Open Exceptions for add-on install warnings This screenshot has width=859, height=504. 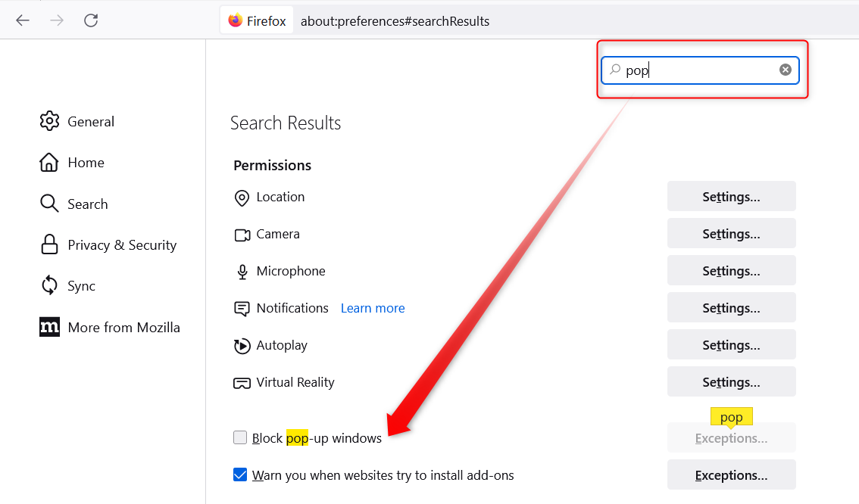click(x=731, y=475)
